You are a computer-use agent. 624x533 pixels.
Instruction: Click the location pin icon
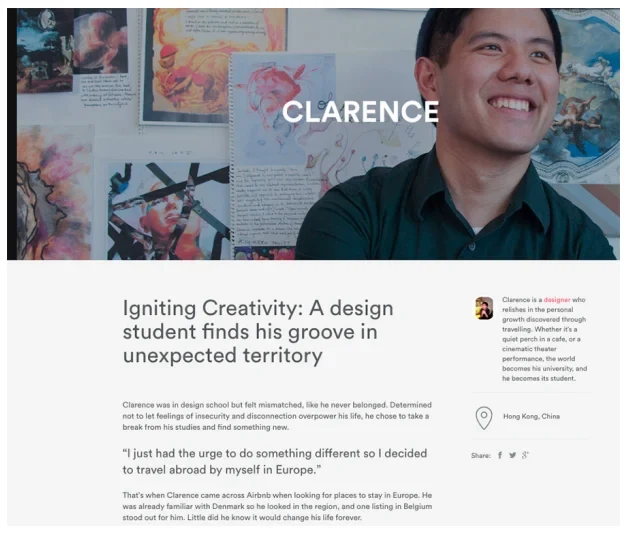pyautogui.click(x=484, y=418)
